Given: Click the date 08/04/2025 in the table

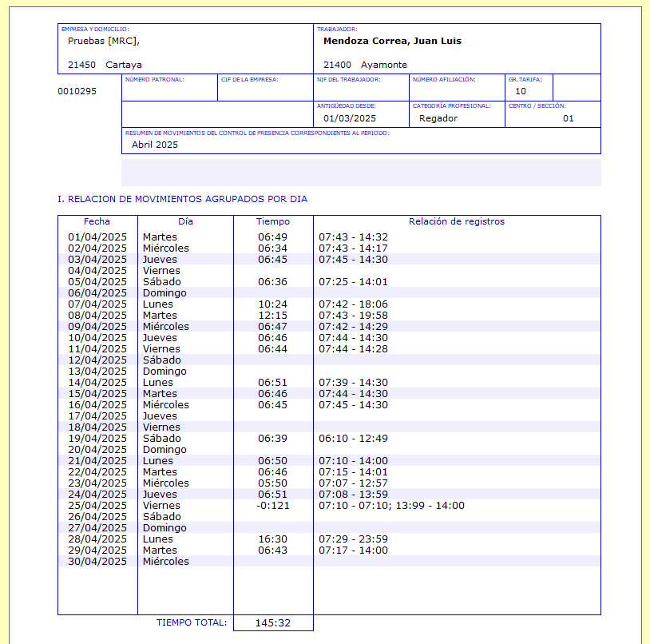Looking at the screenshot, I should pyautogui.click(x=97, y=316).
